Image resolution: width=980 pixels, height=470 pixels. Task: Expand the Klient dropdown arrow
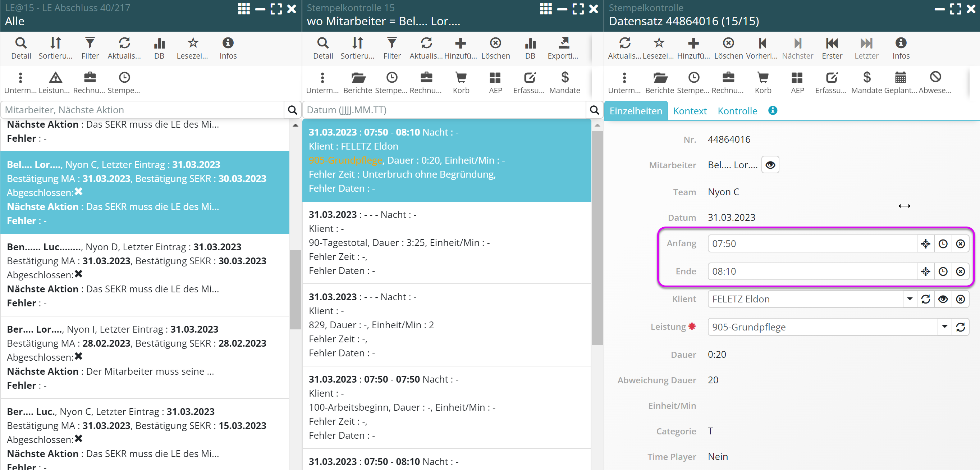(x=910, y=299)
